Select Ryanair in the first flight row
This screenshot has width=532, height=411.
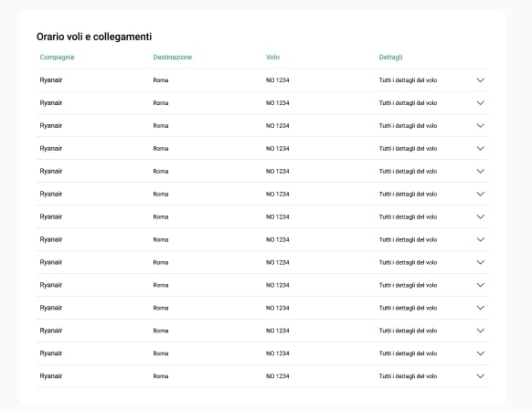(51, 80)
